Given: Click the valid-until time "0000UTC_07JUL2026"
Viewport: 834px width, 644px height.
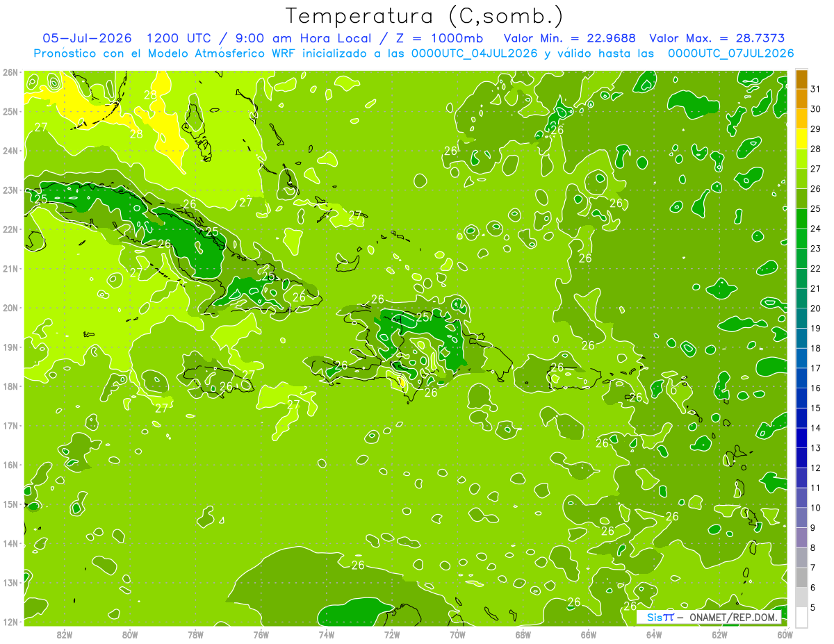Looking at the screenshot, I should [x=730, y=53].
